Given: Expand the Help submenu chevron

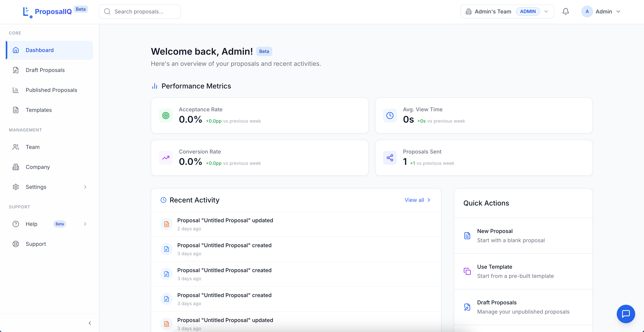Looking at the screenshot, I should pyautogui.click(x=85, y=224).
